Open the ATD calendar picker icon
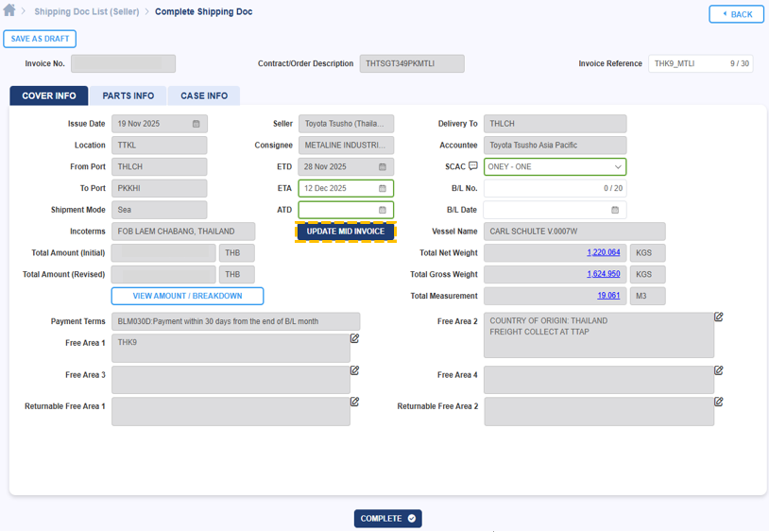This screenshot has height=532, width=769. pyautogui.click(x=383, y=211)
